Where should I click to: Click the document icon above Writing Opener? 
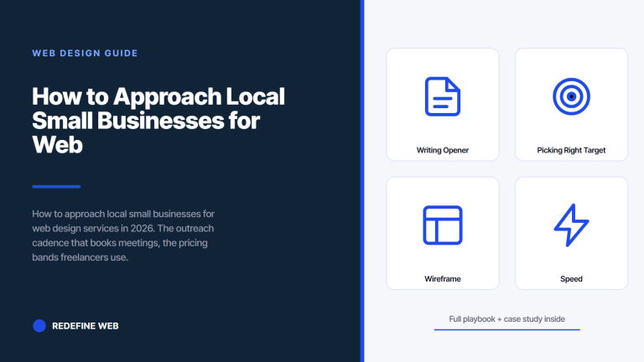click(443, 96)
